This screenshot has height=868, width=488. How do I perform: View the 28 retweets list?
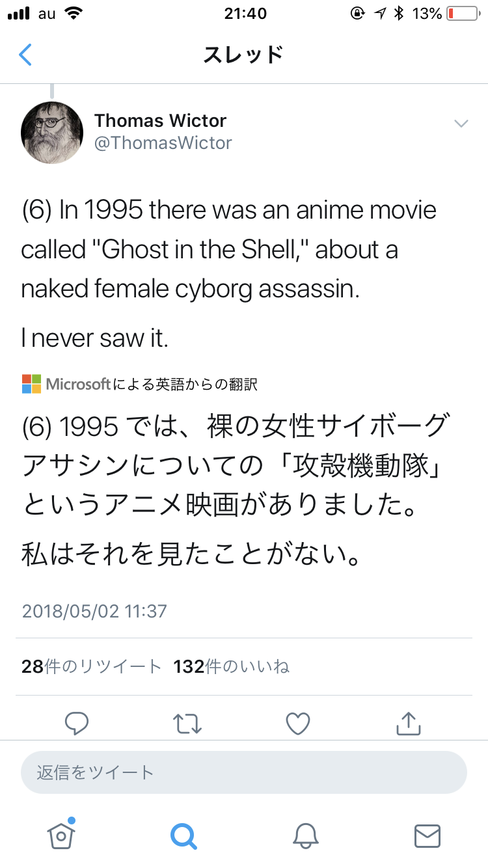91,666
